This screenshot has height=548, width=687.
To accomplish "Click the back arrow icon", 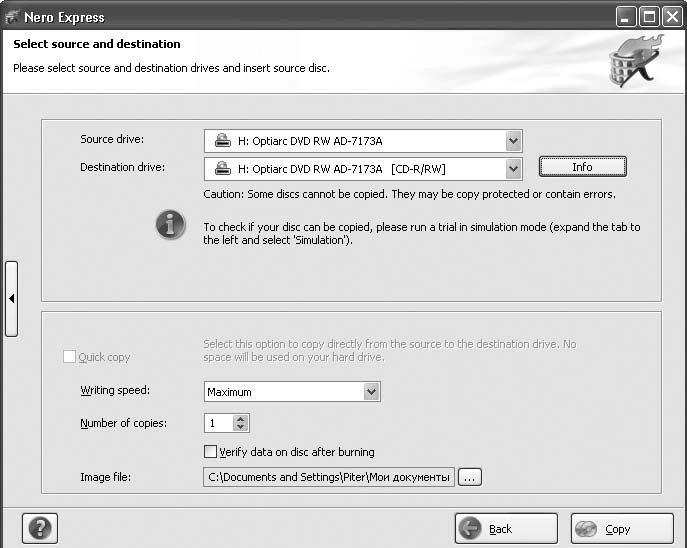I will 471,529.
